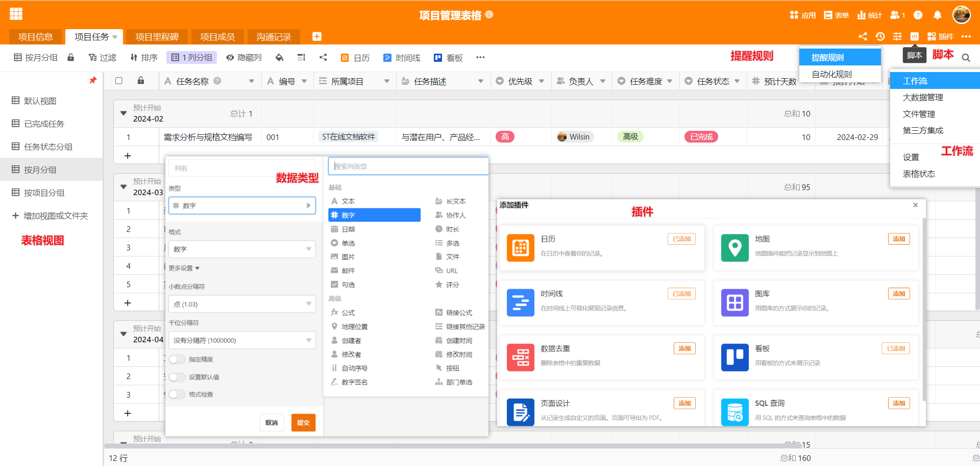Open the 统计 (statistics) chart icon
The width and height of the screenshot is (980, 466).
click(x=869, y=15)
